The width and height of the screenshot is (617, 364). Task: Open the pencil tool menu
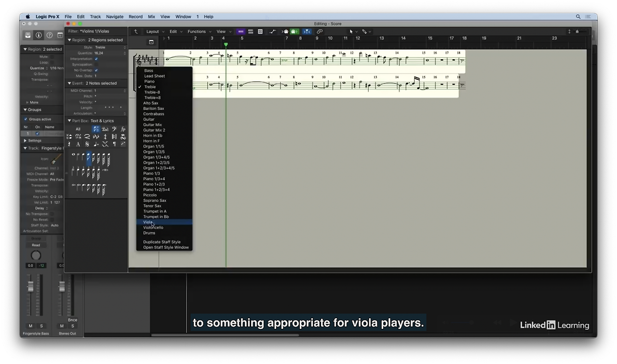(x=366, y=32)
